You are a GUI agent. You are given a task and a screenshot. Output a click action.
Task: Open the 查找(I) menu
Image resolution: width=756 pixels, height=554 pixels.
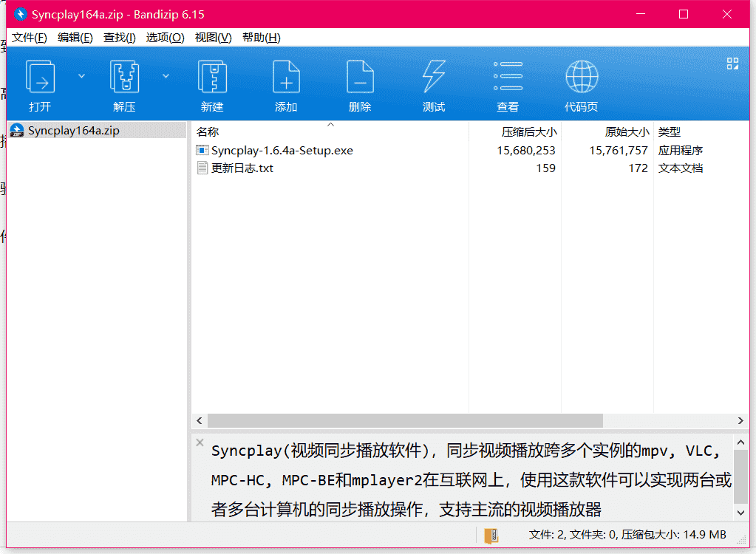tap(120, 38)
